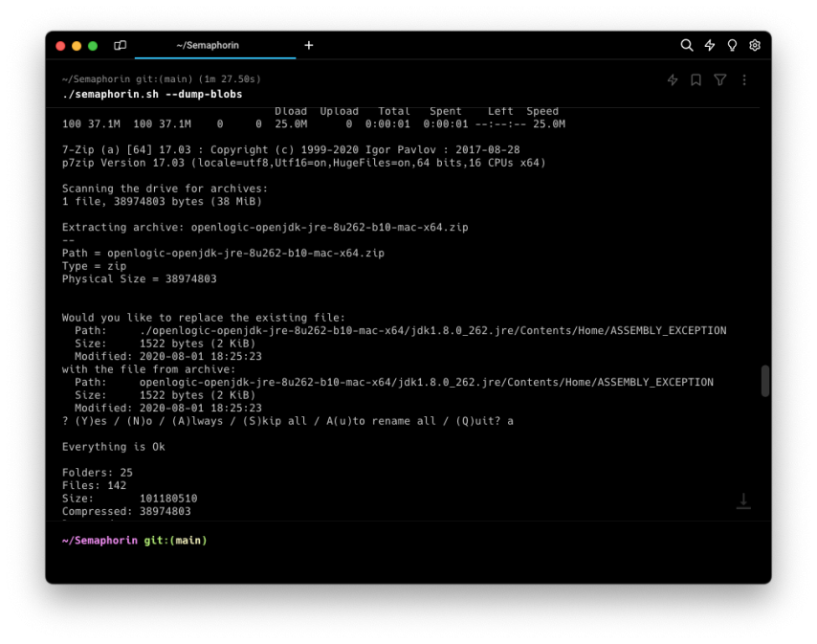Open the search icon in the title bar
Screen dimensions: 817x644
click(686, 45)
